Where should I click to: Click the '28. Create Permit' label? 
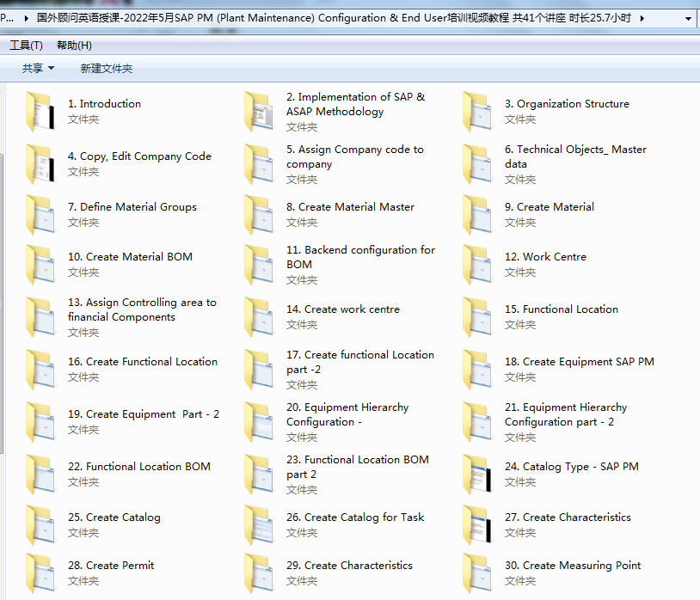(111, 566)
